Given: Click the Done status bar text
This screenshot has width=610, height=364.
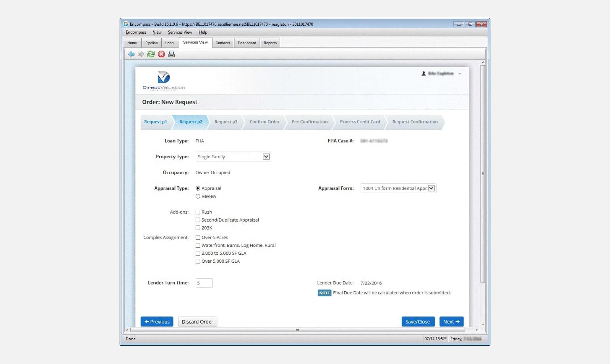Looking at the screenshot, I should tap(131, 339).
